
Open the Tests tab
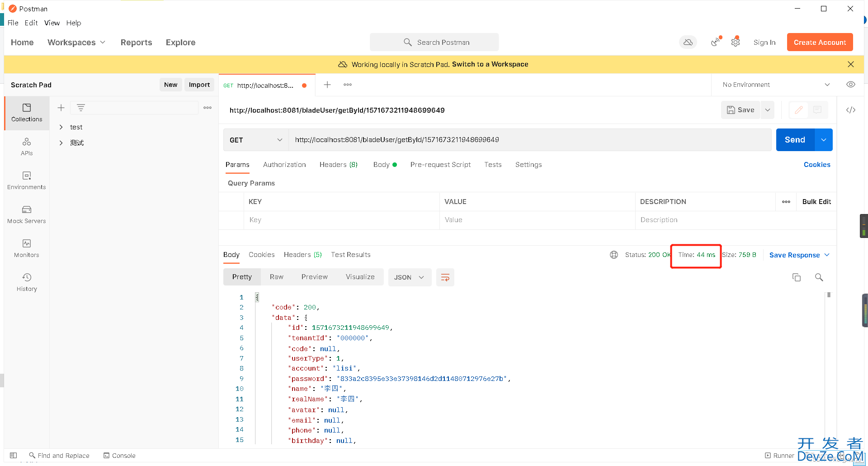point(493,165)
